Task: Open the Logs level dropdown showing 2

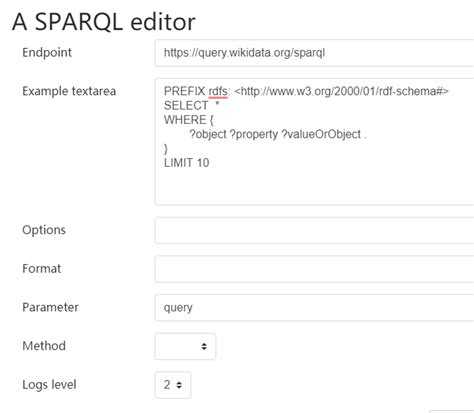Action: [x=173, y=385]
